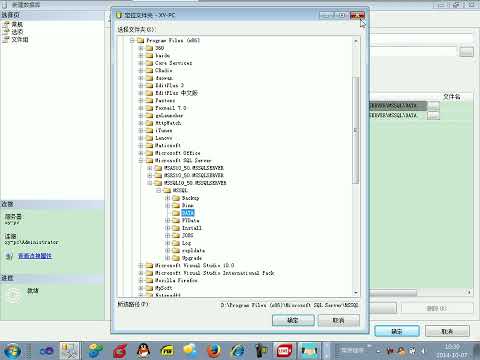Image resolution: width=480 pixels, height=360 pixels.
Task: Click the Mozilla Firefox folder icon in tree
Action: [149, 280]
